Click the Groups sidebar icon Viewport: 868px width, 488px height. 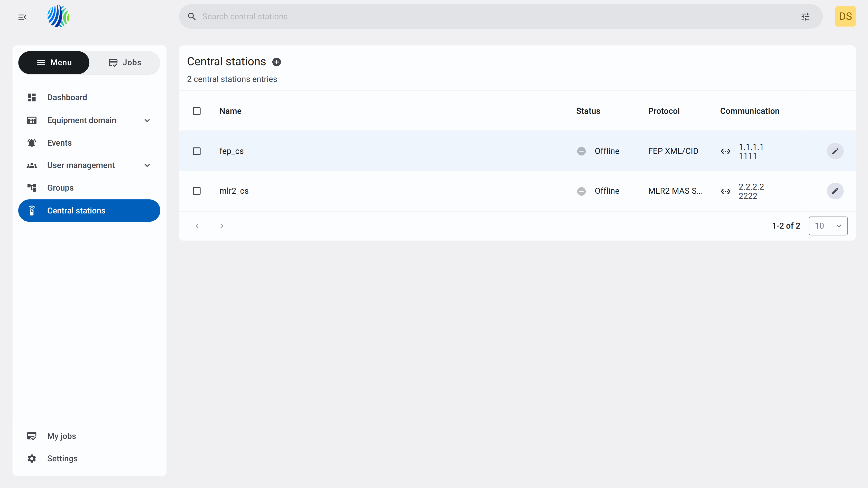(x=32, y=187)
